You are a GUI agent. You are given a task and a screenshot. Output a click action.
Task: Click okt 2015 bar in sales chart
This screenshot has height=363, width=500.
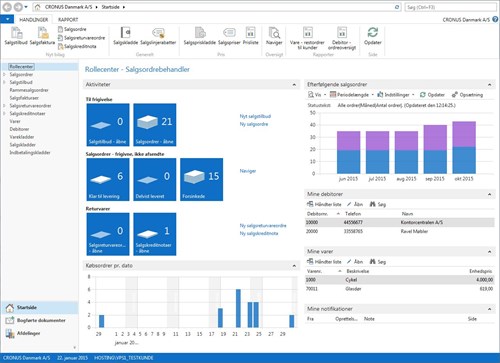[464, 147]
